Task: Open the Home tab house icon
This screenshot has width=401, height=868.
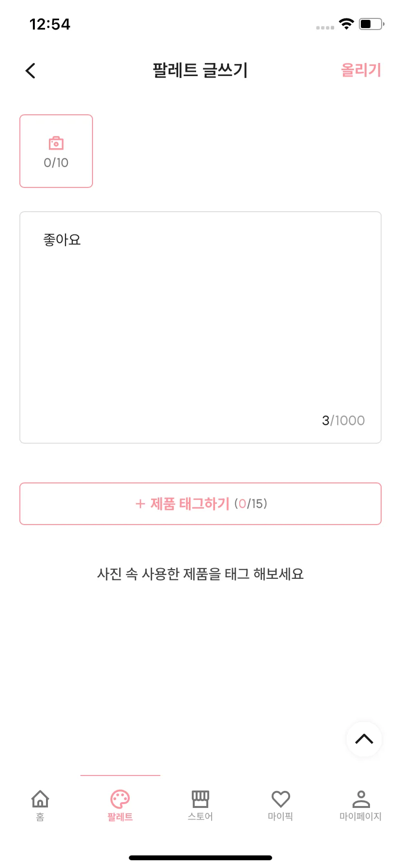Action: pyautogui.click(x=40, y=799)
